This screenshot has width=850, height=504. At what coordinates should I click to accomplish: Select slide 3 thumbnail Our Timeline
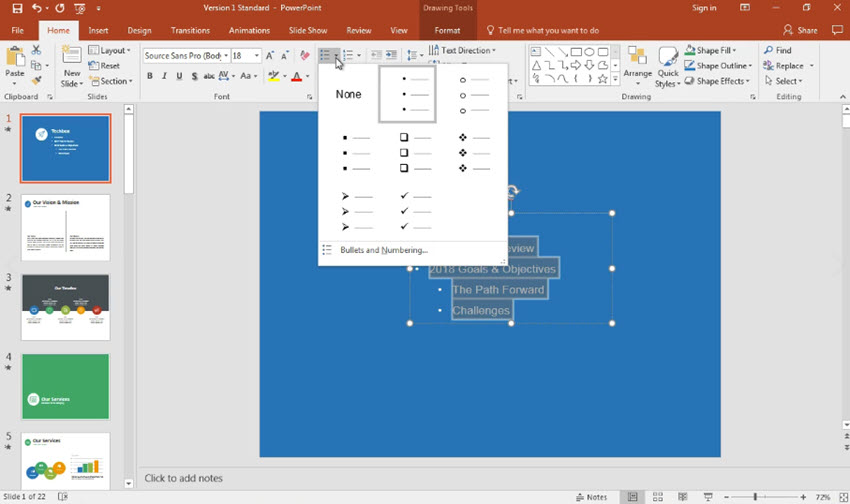coord(66,307)
